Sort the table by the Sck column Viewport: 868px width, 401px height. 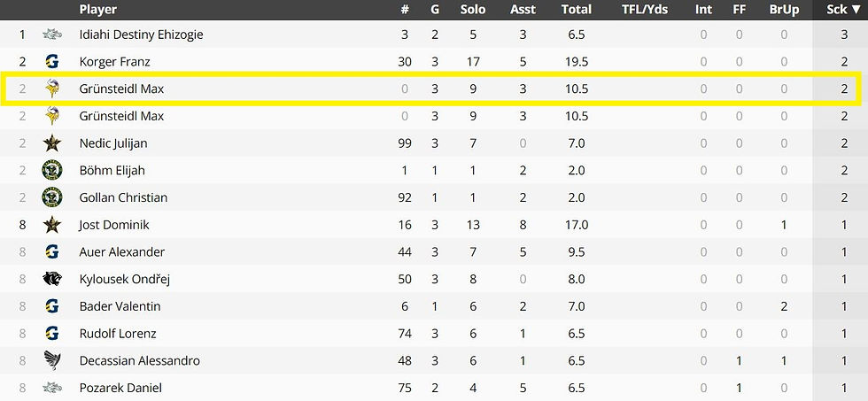point(843,10)
